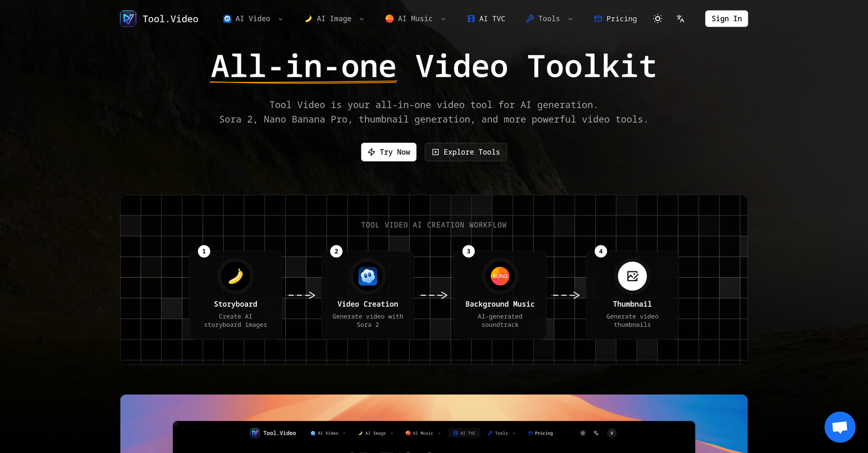Viewport: 868px width, 453px height.
Task: Open the V user avatar in preview
Action: click(x=611, y=433)
